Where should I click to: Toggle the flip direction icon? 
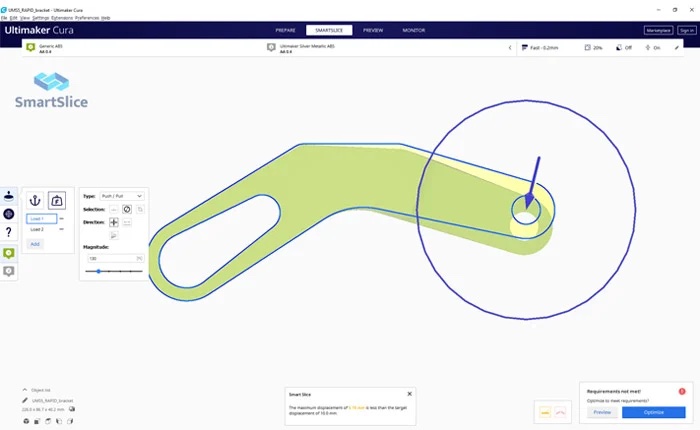tap(114, 235)
